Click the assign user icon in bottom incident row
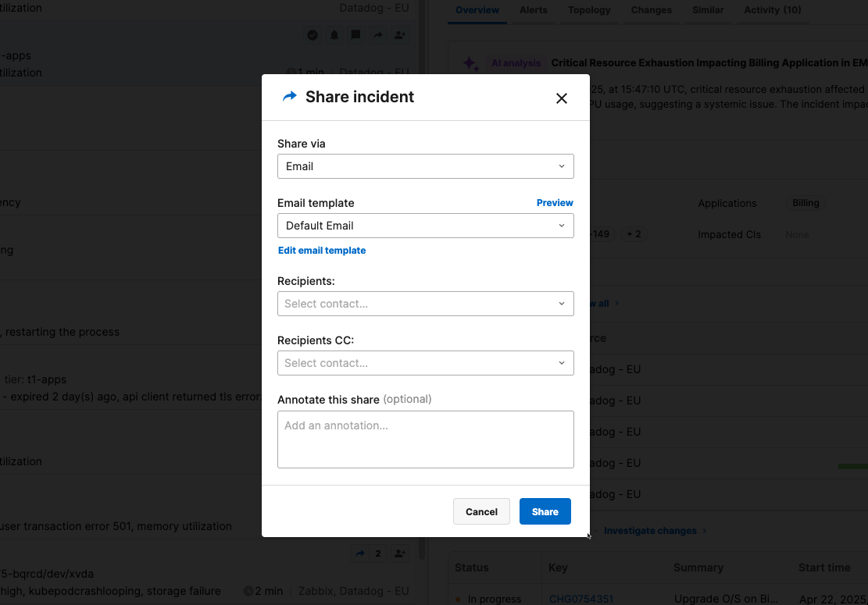 (400, 553)
